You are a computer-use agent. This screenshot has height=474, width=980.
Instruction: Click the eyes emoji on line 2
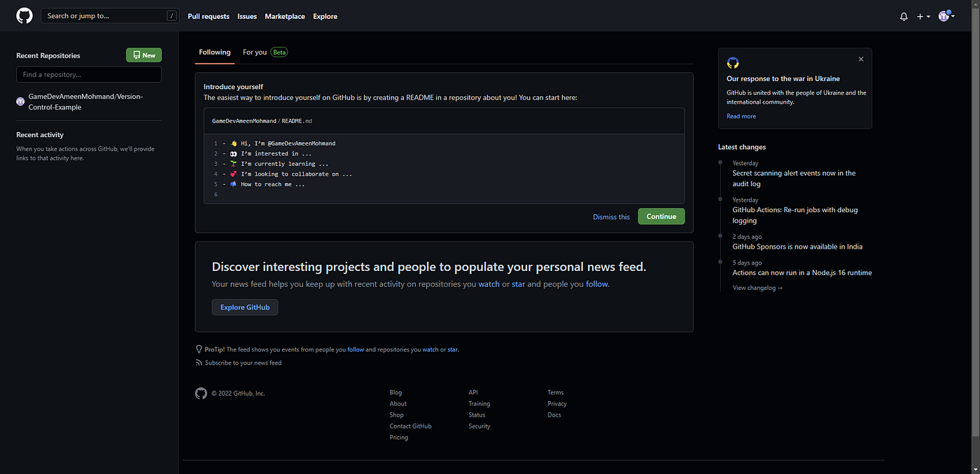click(x=234, y=153)
